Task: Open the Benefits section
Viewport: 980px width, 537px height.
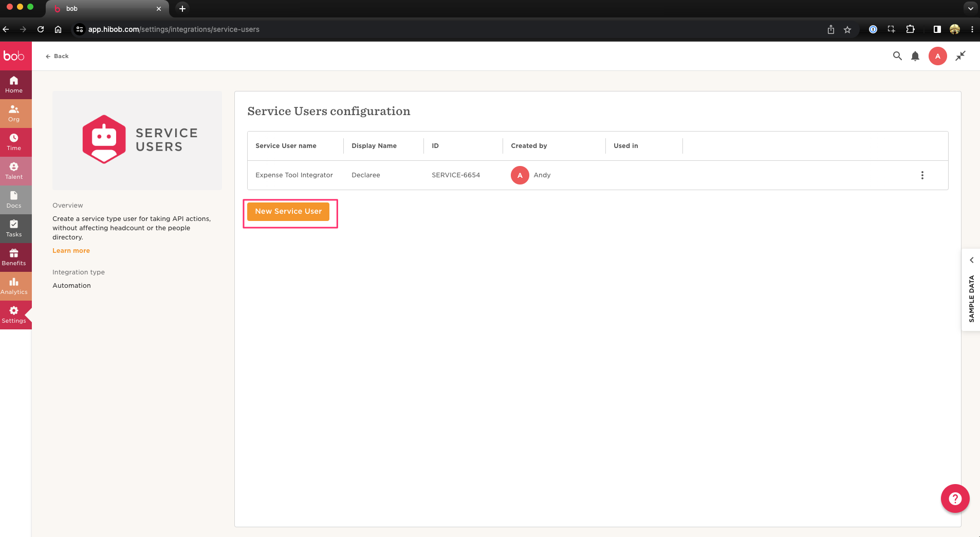Action: pyautogui.click(x=14, y=257)
